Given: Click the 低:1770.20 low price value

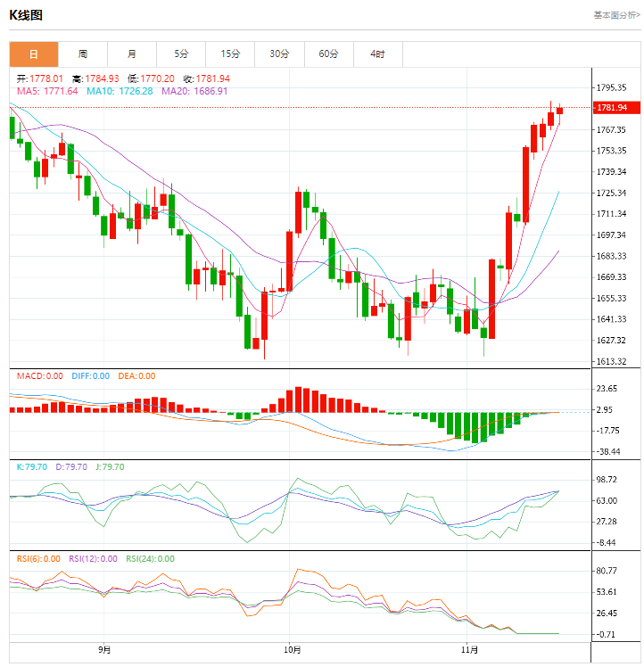Looking at the screenshot, I should (151, 78).
